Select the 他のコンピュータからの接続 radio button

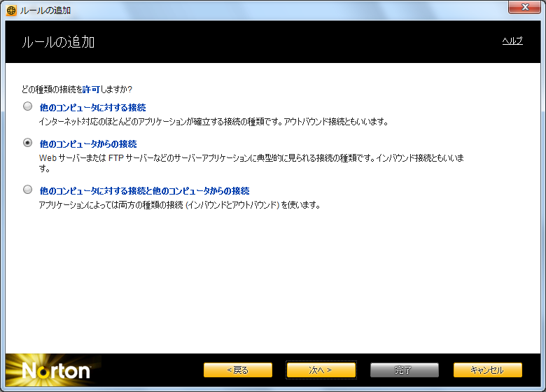27,143
